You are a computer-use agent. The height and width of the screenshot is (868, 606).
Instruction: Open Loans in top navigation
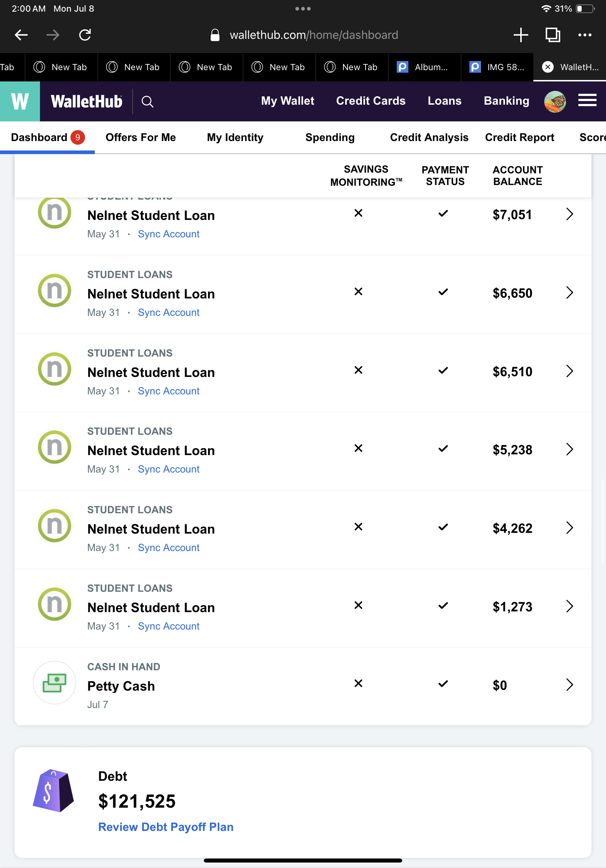444,101
